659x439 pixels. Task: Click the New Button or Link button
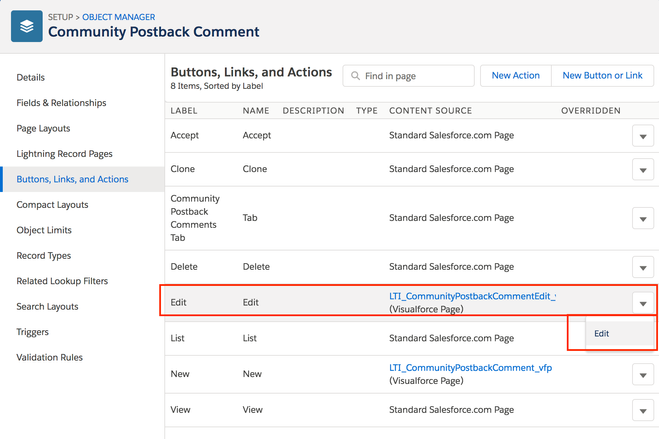(x=602, y=76)
